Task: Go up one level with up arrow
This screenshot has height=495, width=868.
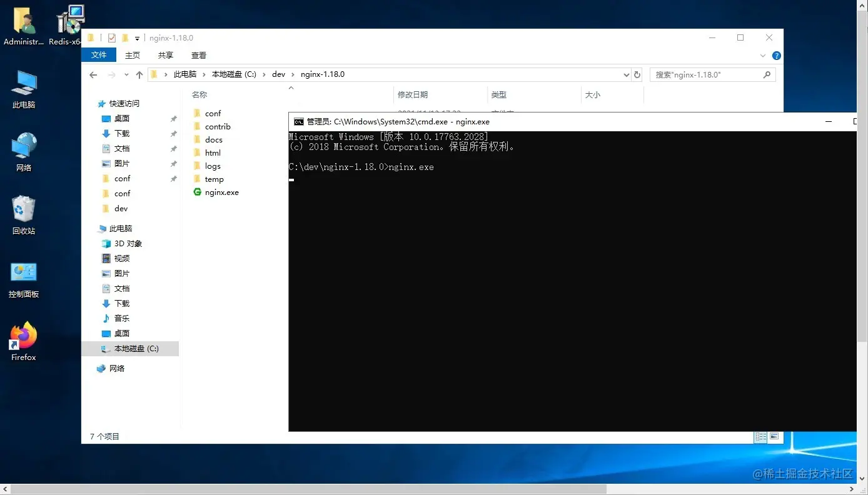Action: tap(139, 74)
